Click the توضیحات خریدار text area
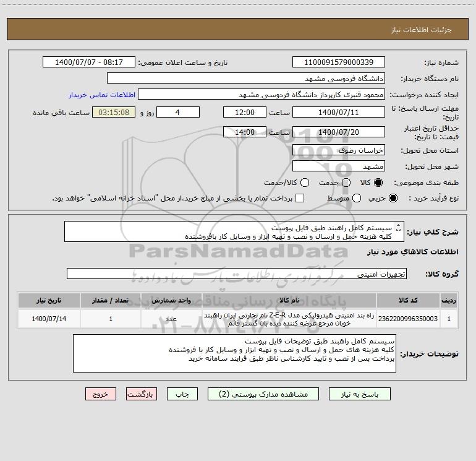The width and height of the screenshot is (476, 461). [x=234, y=353]
